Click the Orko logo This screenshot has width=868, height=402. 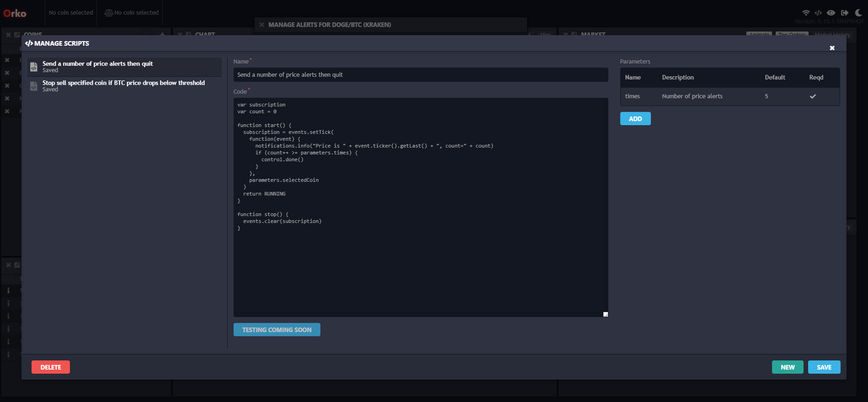coord(15,13)
